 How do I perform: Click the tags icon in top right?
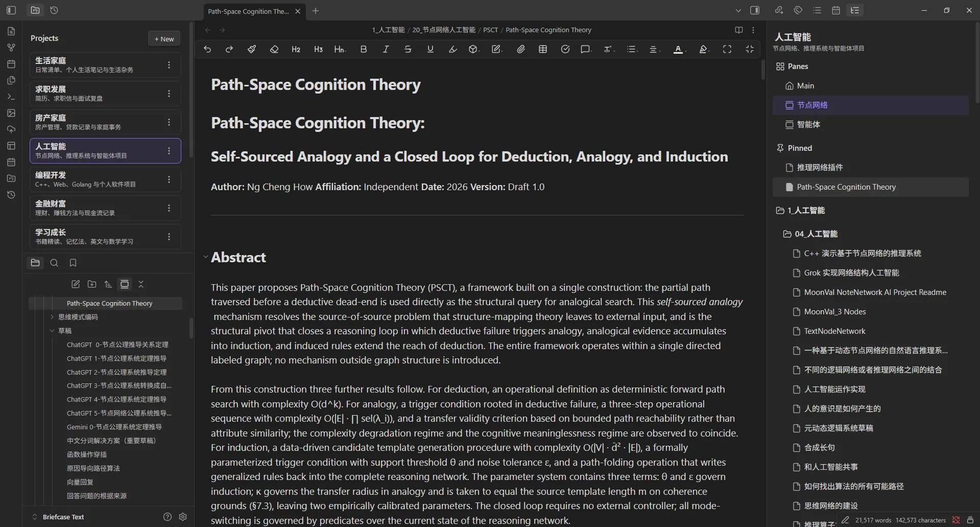[x=798, y=10]
